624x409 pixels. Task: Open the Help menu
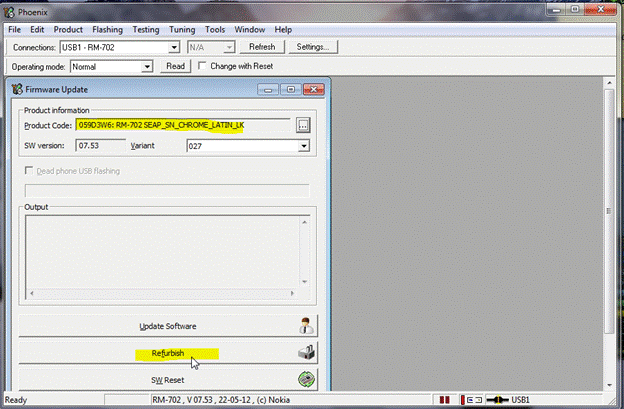click(x=283, y=30)
